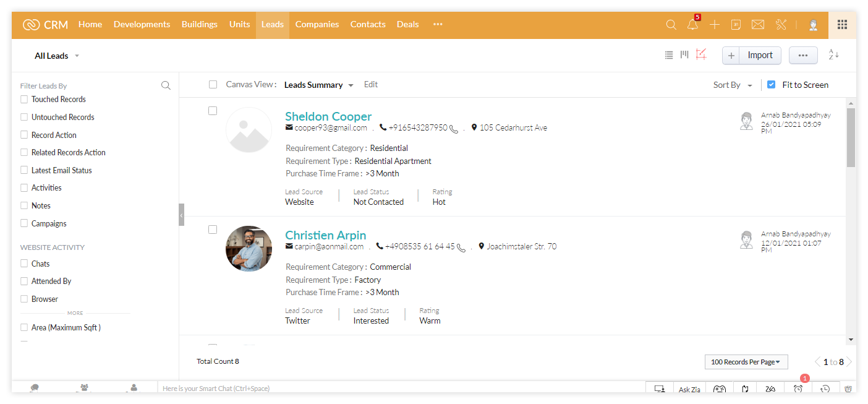Check the Activities filter
This screenshot has height=404, width=868.
point(24,187)
